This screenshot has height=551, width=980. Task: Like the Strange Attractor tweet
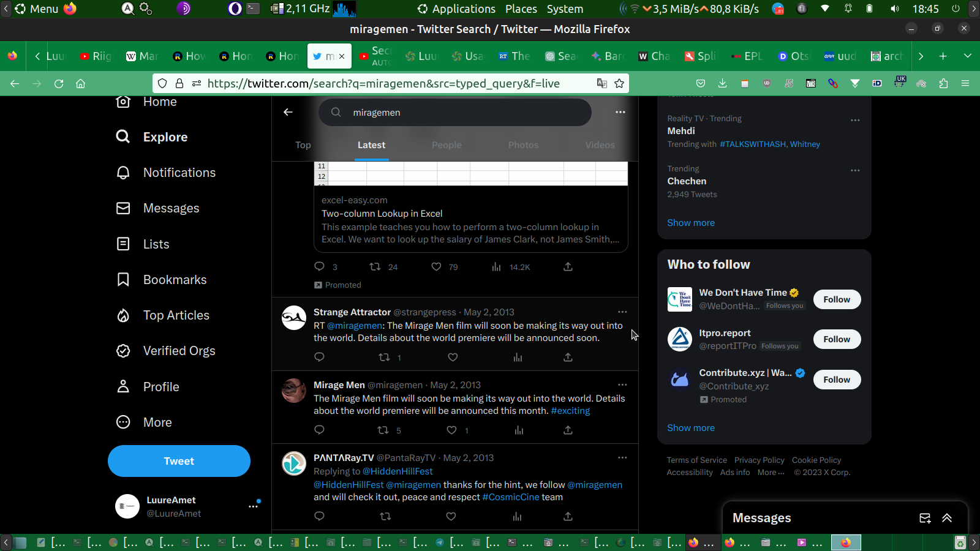(453, 358)
